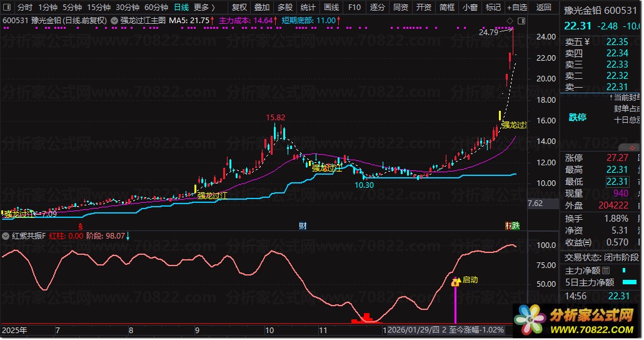This screenshot has height=340, width=644.
Task: Click the 跌停 status label
Action: pos(577,118)
